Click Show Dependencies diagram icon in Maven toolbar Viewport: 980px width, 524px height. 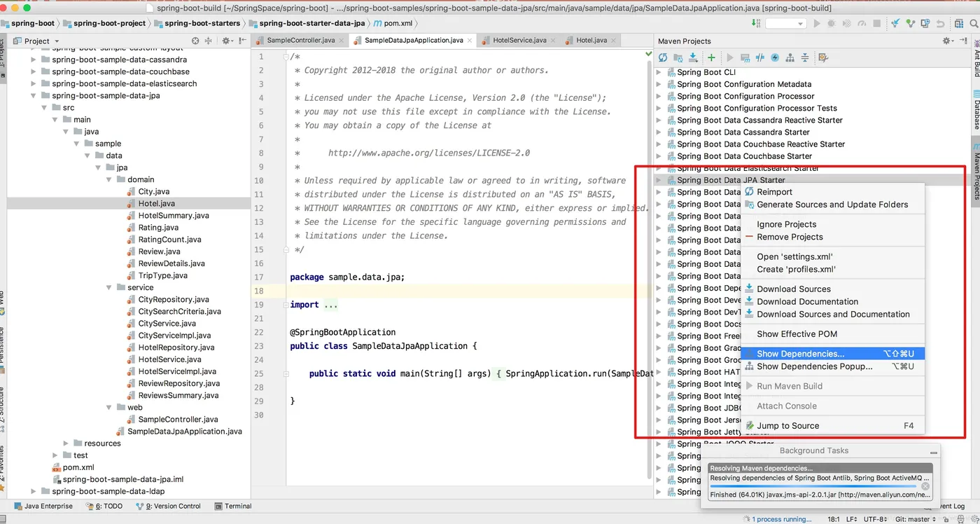790,57
